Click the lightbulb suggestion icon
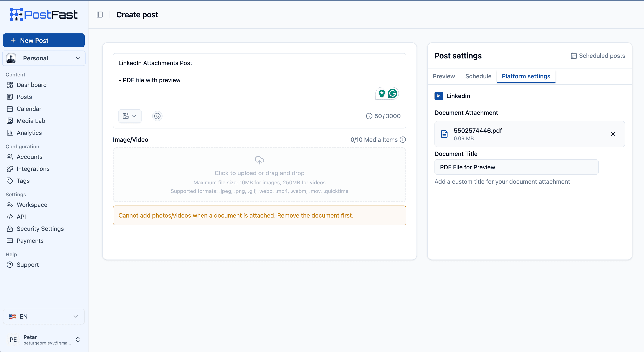 pos(381,93)
